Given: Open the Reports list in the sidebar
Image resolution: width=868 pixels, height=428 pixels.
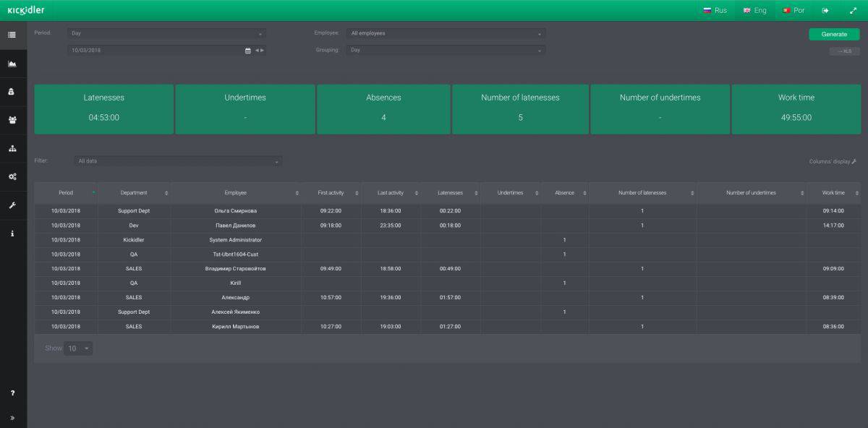Looking at the screenshot, I should (x=13, y=33).
